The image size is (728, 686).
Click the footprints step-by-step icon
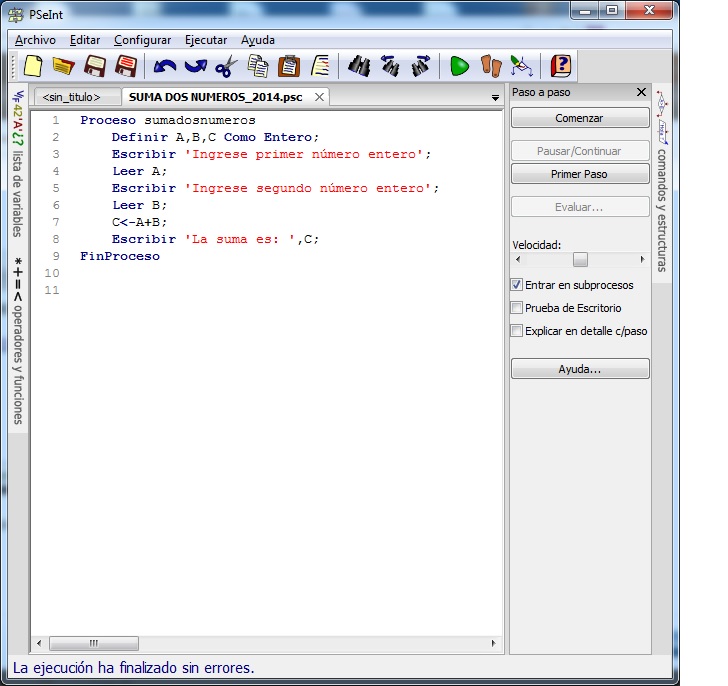[490, 67]
